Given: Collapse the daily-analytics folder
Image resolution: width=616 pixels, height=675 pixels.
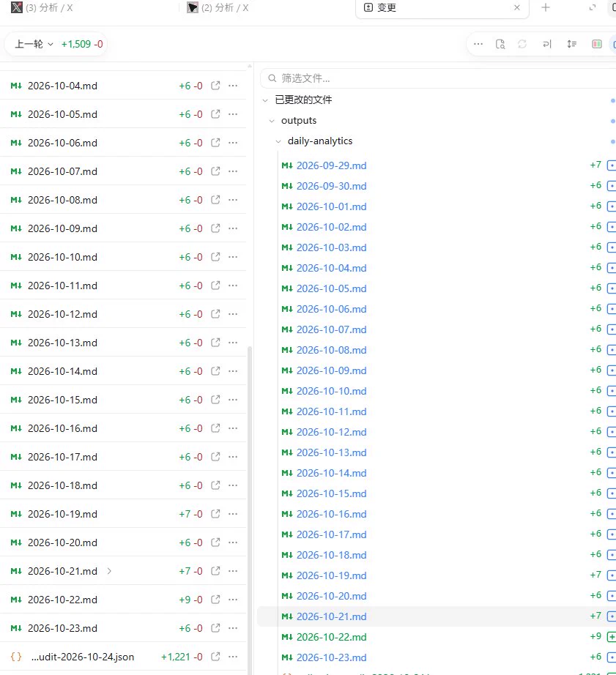Looking at the screenshot, I should point(278,141).
